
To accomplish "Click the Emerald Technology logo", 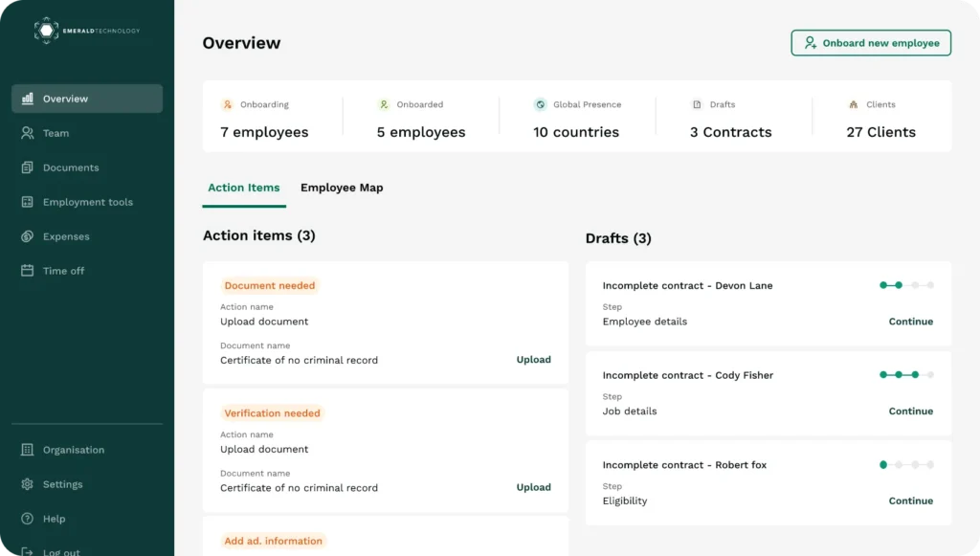I will [87, 31].
